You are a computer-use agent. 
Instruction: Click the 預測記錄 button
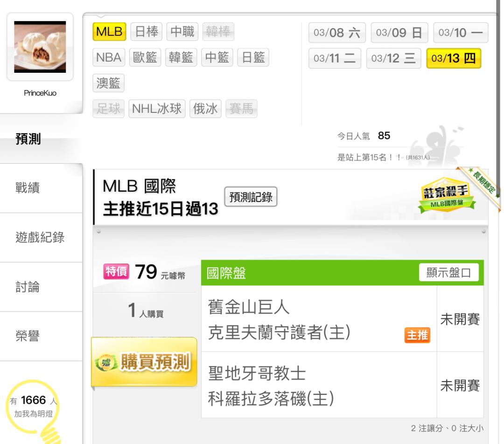coord(251,197)
